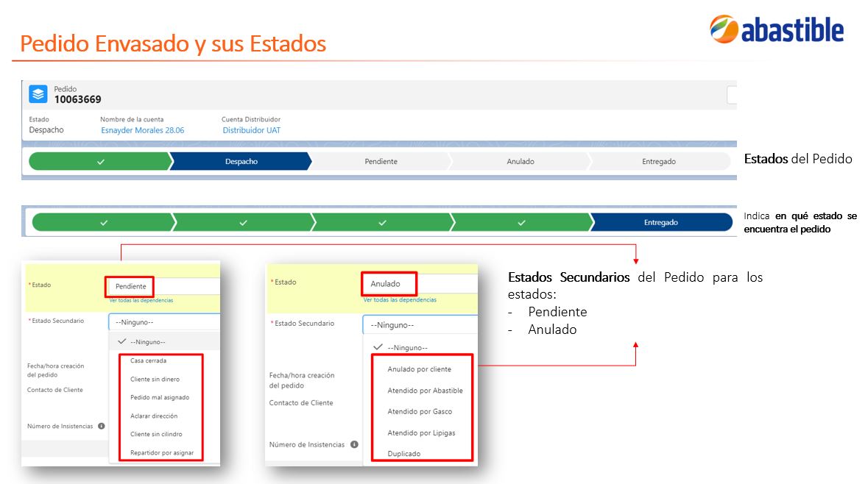Click info icon beside left Número de Insistencias
Viewport: 868px width, 484px height.
coord(102,426)
